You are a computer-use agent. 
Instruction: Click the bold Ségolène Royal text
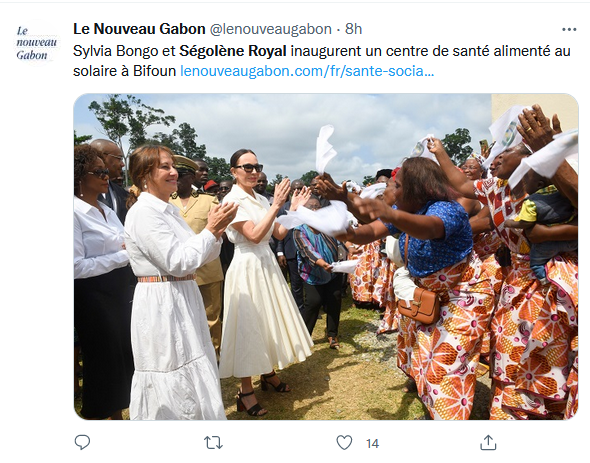click(233, 51)
